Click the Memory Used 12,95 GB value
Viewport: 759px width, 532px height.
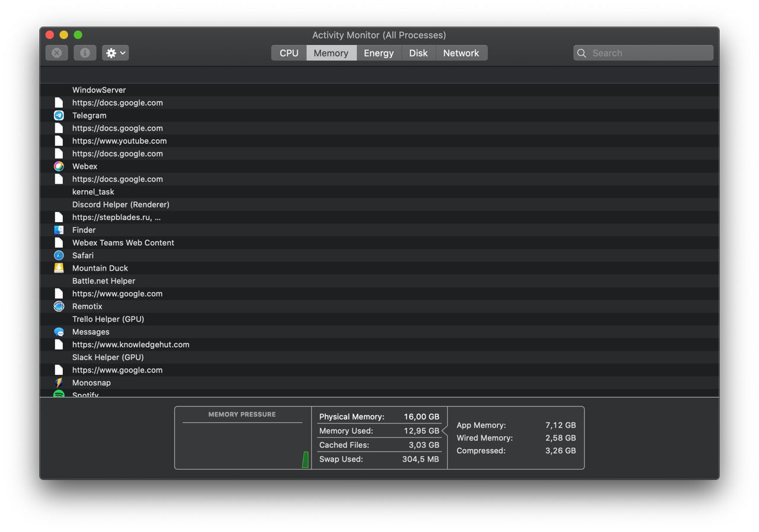(422, 431)
